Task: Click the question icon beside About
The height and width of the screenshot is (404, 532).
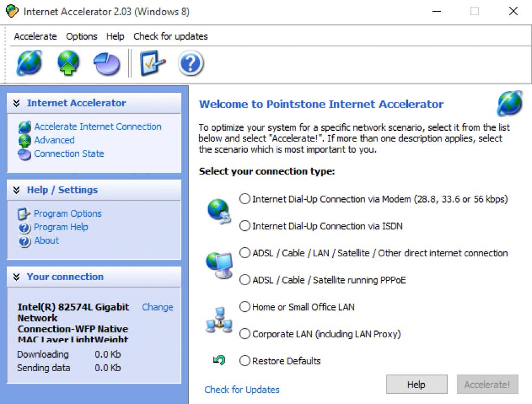Action: click(24, 241)
